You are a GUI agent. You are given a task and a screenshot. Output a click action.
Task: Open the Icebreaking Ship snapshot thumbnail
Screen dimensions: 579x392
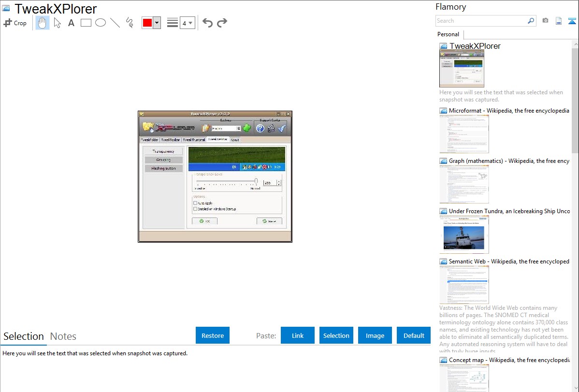pos(464,234)
